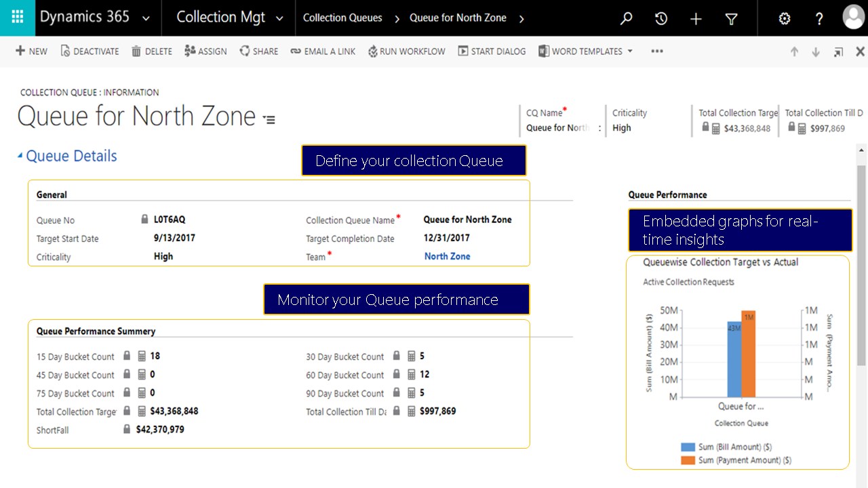This screenshot has height=488, width=868.
Task: Open the Dynamics 365 app launcher grid
Action: (x=18, y=18)
